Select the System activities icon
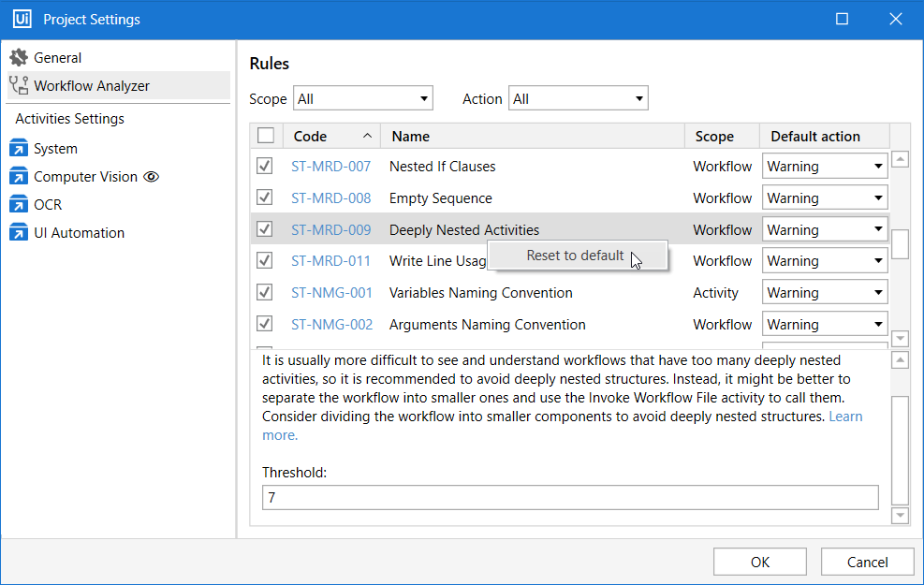 tap(19, 149)
